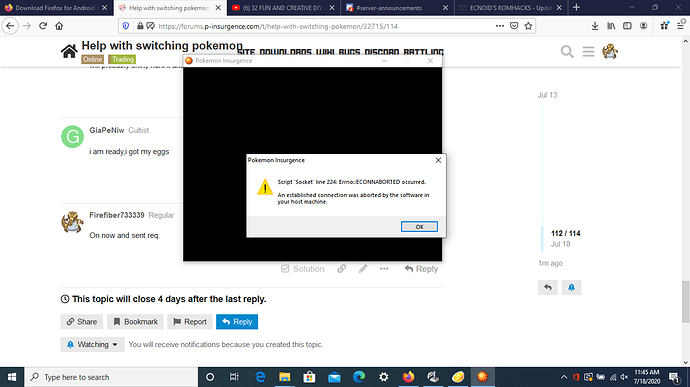The width and height of the screenshot is (690, 387).
Task: Click the blue Reply button
Action: point(237,322)
